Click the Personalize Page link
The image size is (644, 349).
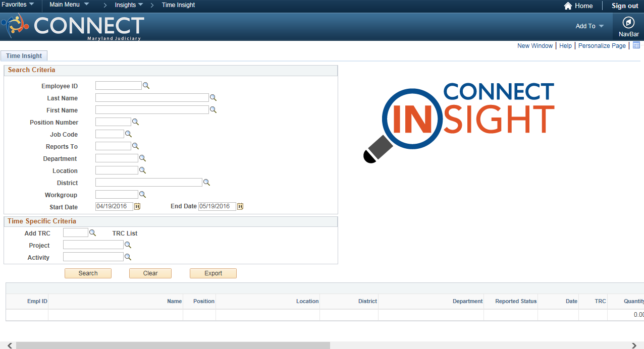(602, 46)
